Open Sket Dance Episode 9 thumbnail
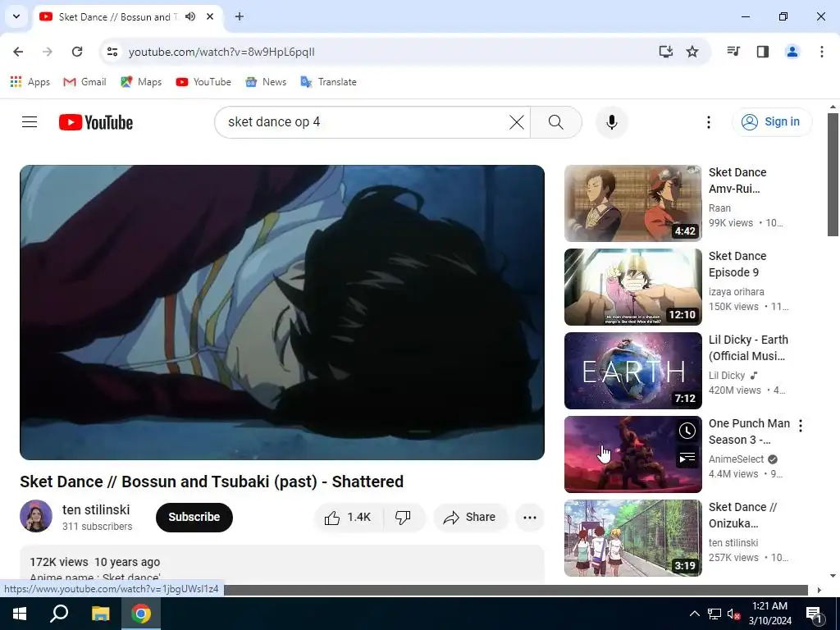Viewport: 840px width, 630px height. [632, 286]
